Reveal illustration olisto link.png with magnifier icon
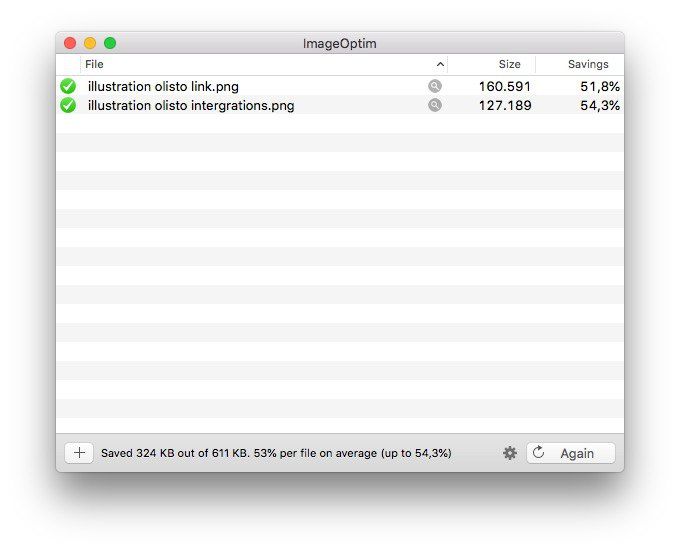 coord(435,86)
